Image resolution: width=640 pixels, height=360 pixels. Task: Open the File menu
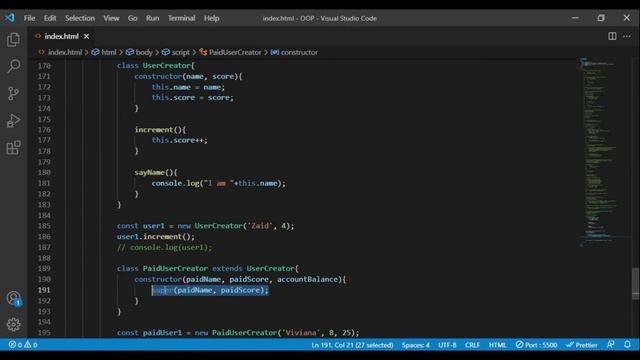pyautogui.click(x=29, y=18)
